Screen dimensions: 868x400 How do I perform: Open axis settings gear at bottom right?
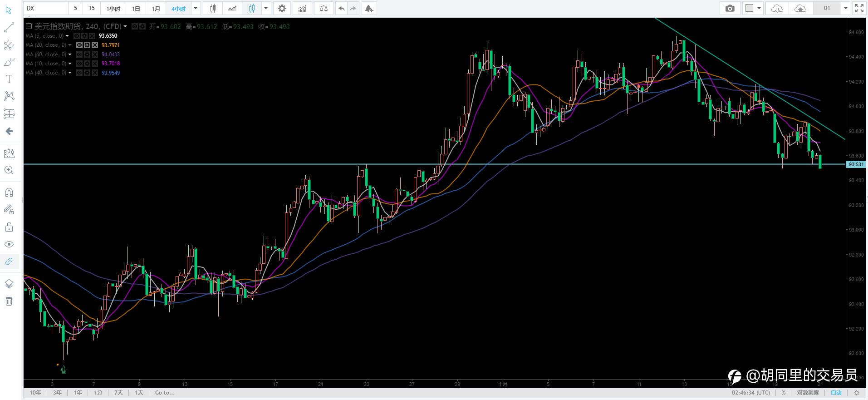click(857, 393)
